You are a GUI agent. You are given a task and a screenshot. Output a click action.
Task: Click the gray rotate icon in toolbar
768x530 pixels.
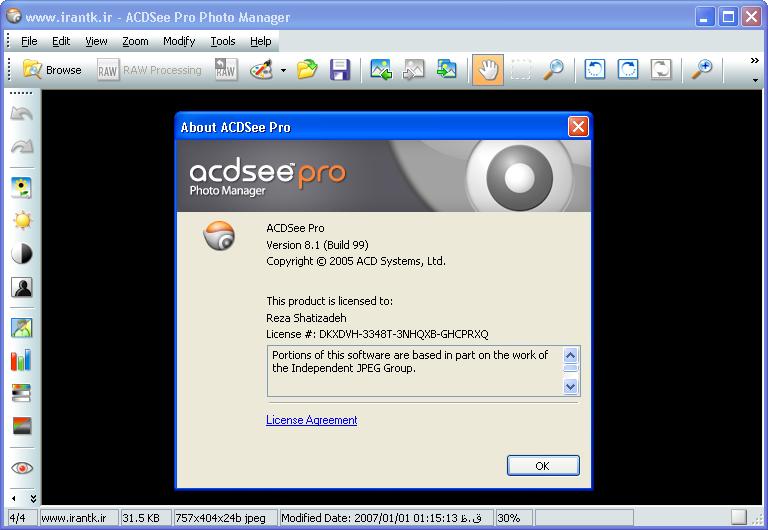(x=660, y=70)
